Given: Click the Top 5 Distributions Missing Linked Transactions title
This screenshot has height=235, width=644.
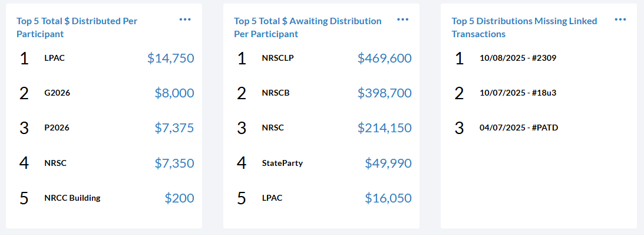Looking at the screenshot, I should (x=524, y=28).
